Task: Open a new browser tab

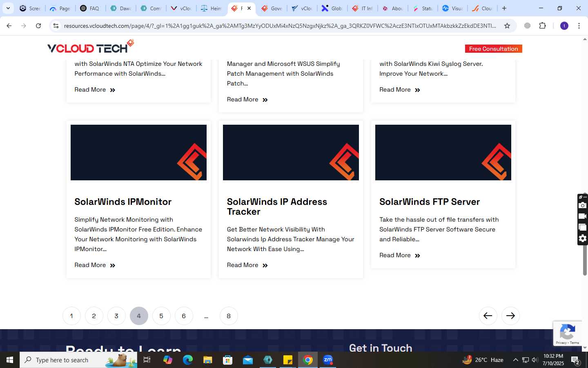Action: [504, 8]
